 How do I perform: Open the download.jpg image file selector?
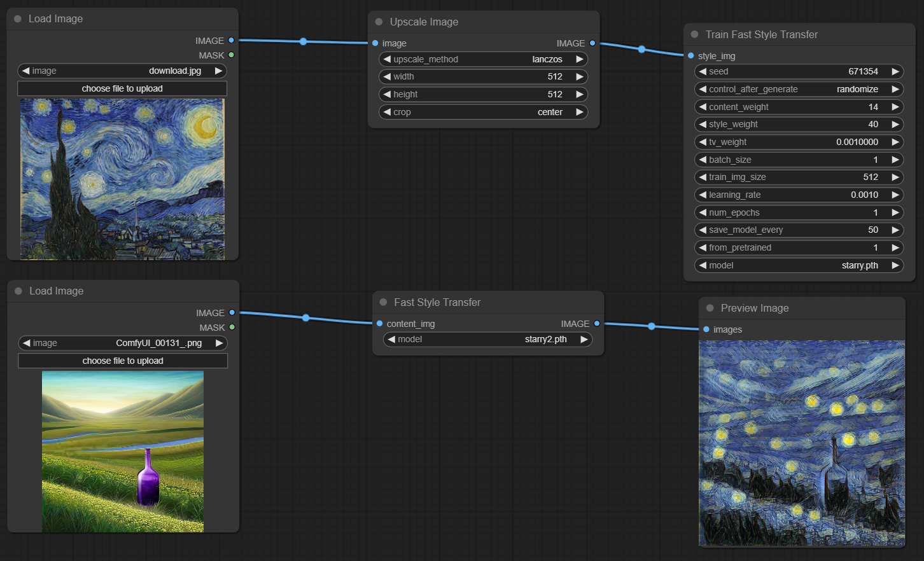pos(122,71)
